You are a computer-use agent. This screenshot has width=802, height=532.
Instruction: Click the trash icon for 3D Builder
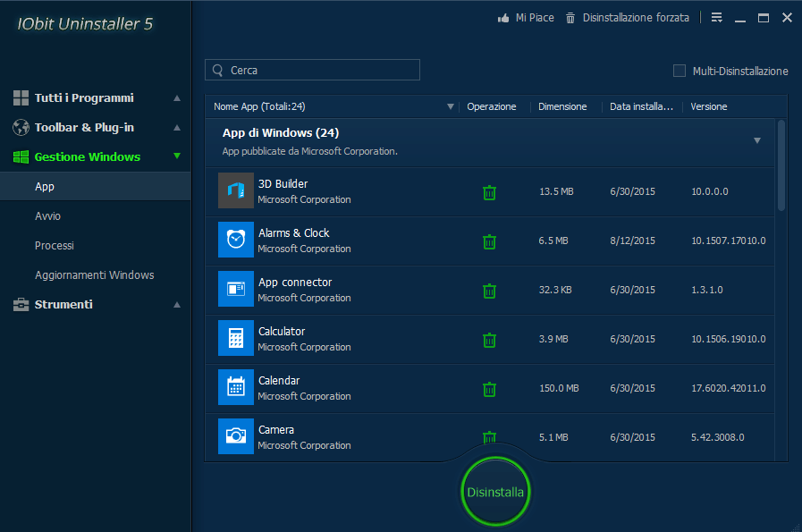[x=489, y=192]
